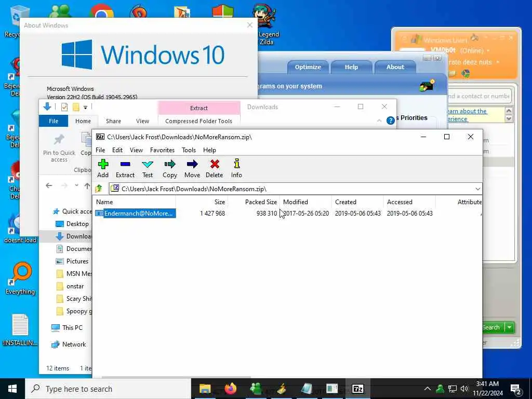
Task: Click the volume speaker tray icon
Action: 464,389
